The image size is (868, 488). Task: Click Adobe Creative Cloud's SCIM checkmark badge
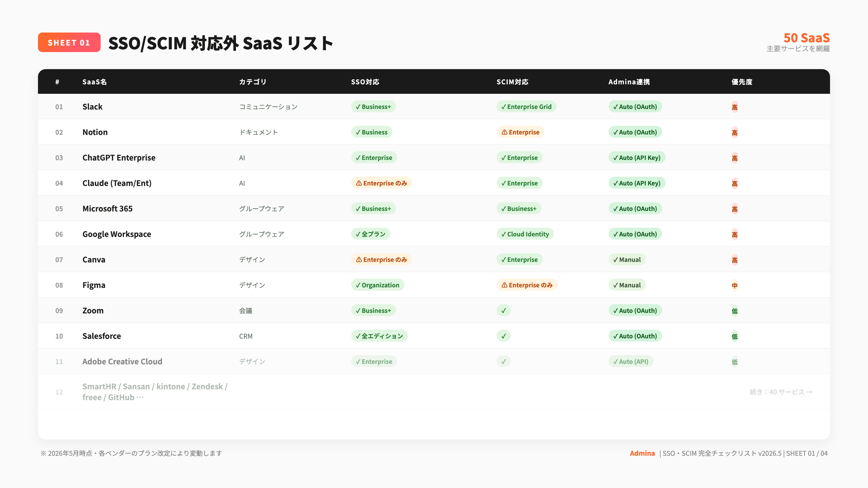(x=503, y=361)
